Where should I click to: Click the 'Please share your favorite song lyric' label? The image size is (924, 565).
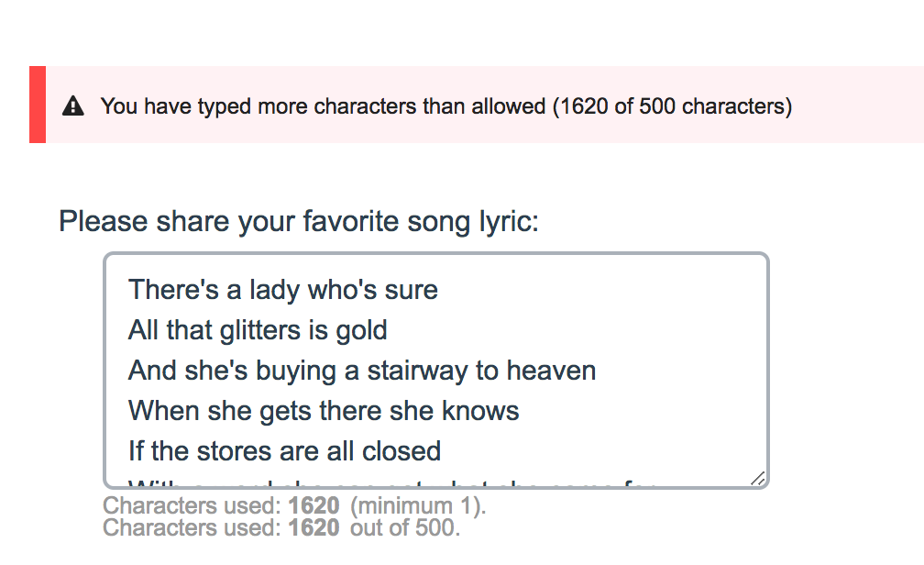point(299,221)
